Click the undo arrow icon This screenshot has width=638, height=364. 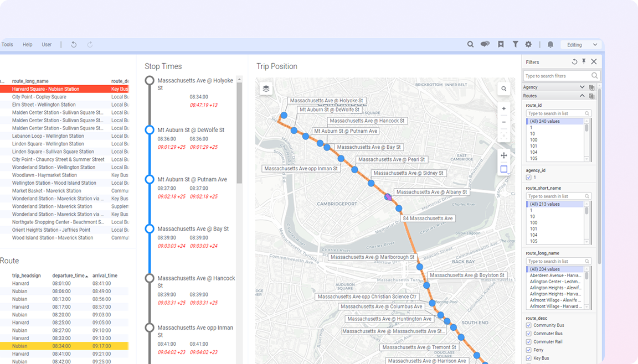click(x=74, y=45)
